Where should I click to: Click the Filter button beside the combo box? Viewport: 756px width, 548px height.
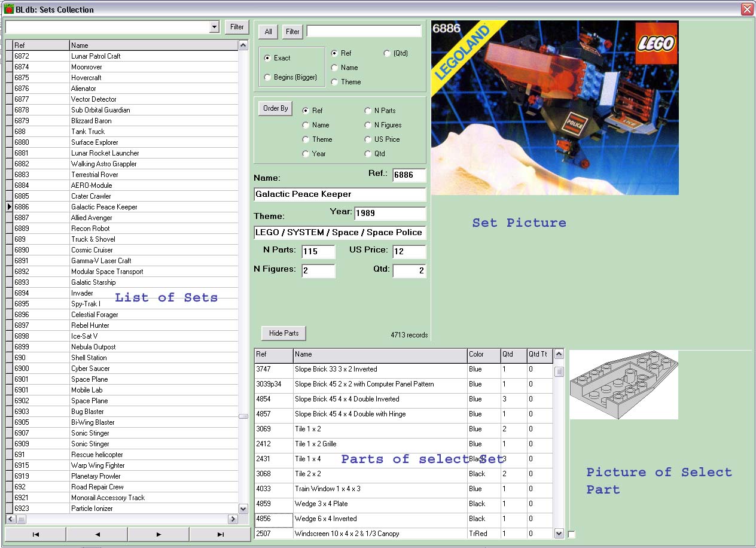pos(237,27)
